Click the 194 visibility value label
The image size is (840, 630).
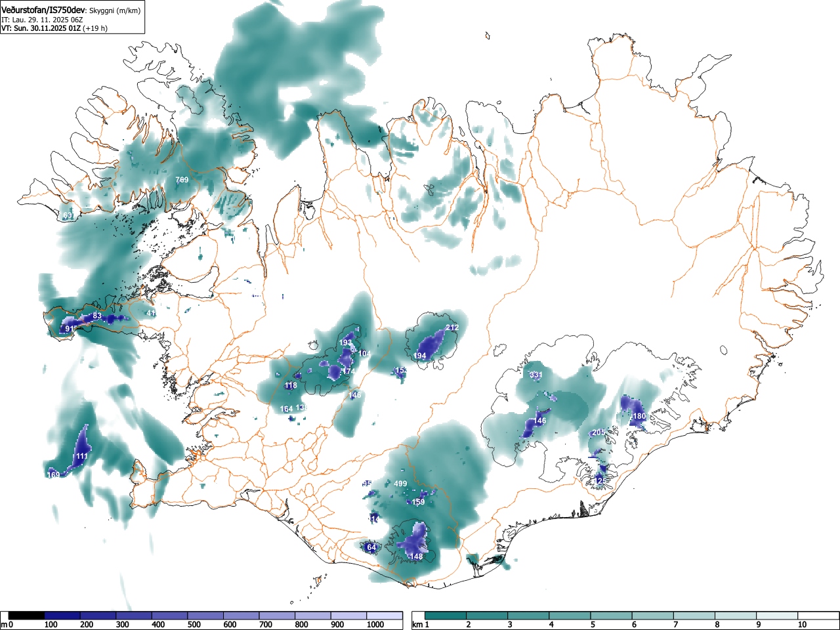click(x=419, y=356)
